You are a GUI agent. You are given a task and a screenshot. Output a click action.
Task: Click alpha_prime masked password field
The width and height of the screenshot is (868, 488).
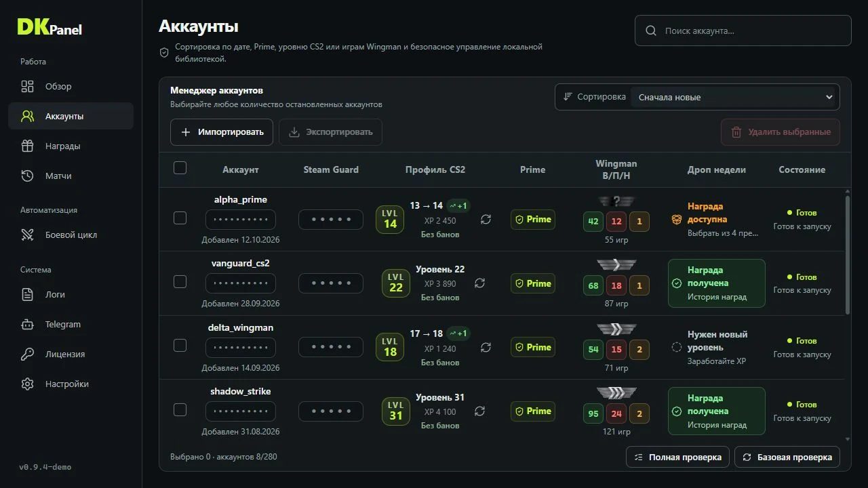(241, 220)
